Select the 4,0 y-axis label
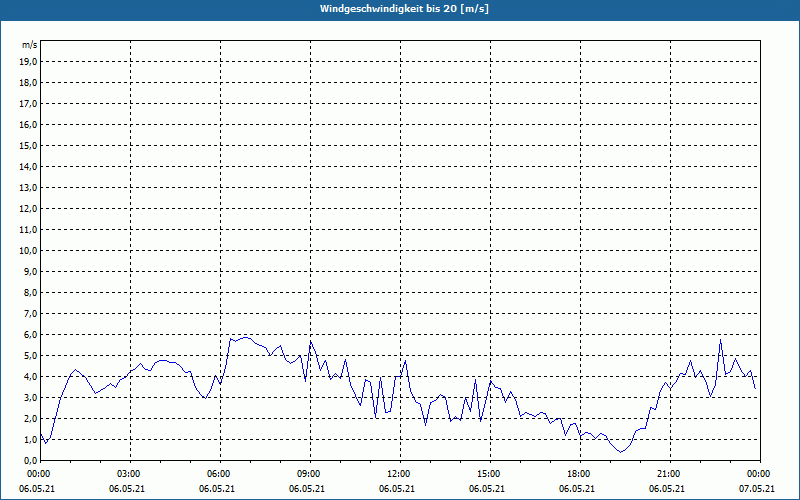Viewport: 800px width, 500px height. pos(30,377)
